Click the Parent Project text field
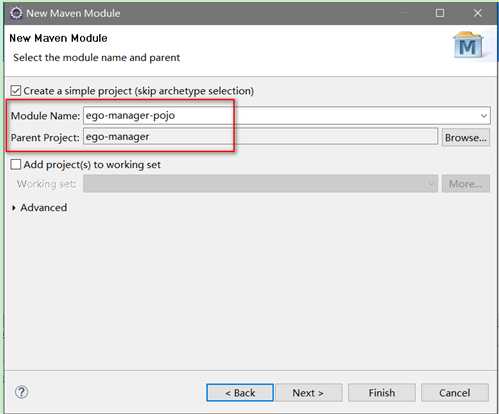The image size is (499, 414). [x=260, y=137]
